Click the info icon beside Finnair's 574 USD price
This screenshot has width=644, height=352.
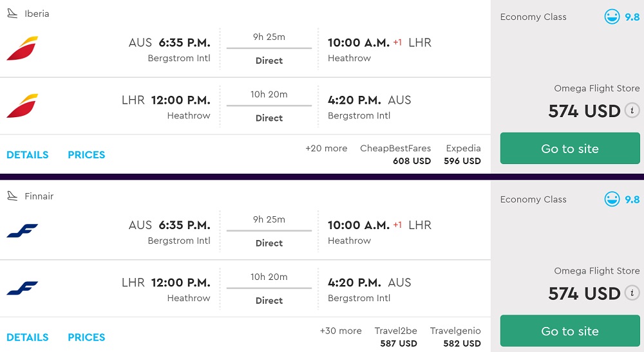point(632,293)
